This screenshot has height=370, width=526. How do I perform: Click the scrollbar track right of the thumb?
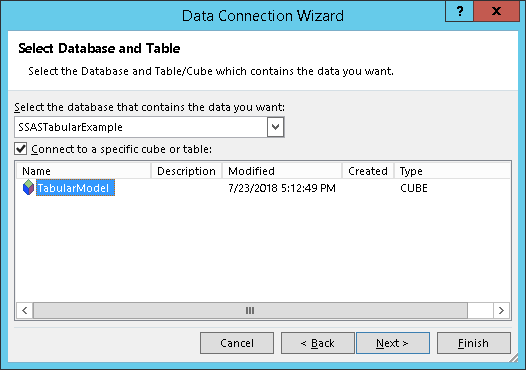(480, 310)
